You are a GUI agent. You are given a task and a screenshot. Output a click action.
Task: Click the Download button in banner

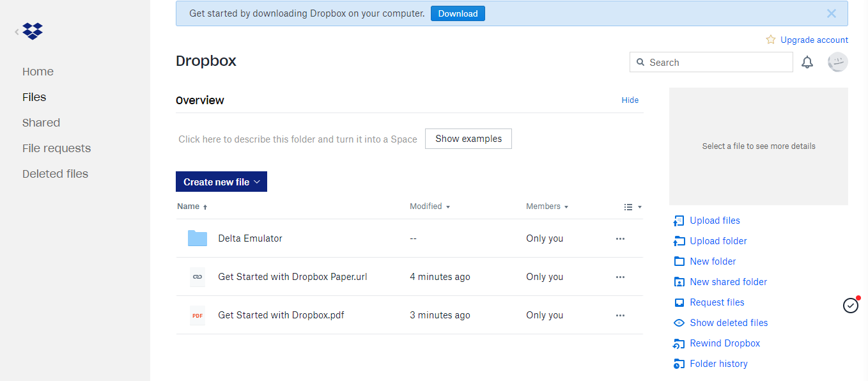pyautogui.click(x=458, y=13)
